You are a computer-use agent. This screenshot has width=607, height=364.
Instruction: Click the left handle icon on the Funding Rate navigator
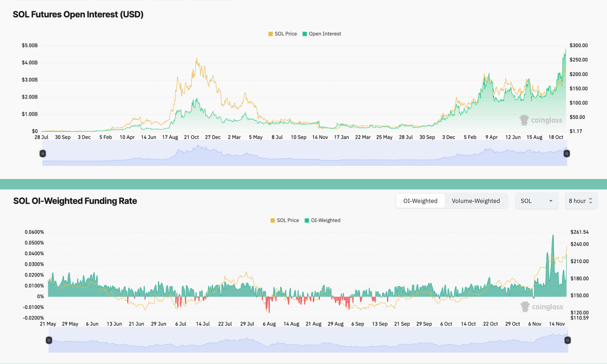point(49,340)
